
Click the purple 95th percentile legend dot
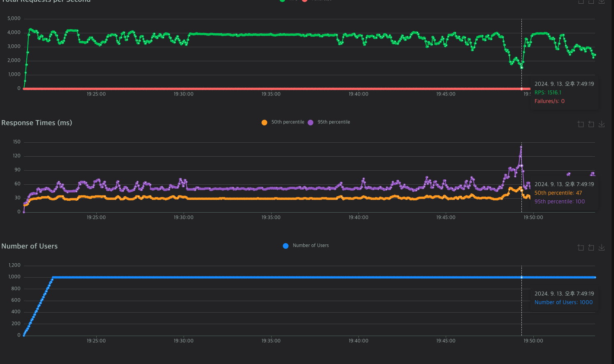pos(310,123)
